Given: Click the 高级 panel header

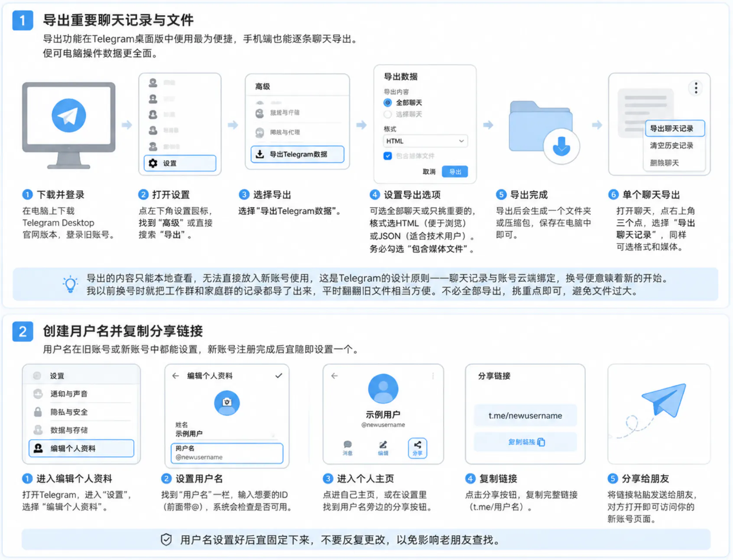Looking at the screenshot, I should click(263, 87).
